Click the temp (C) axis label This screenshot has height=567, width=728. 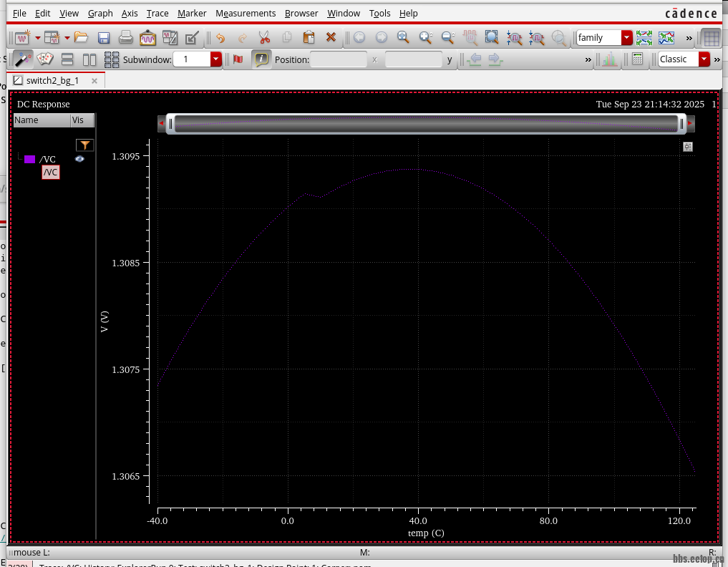(x=426, y=533)
